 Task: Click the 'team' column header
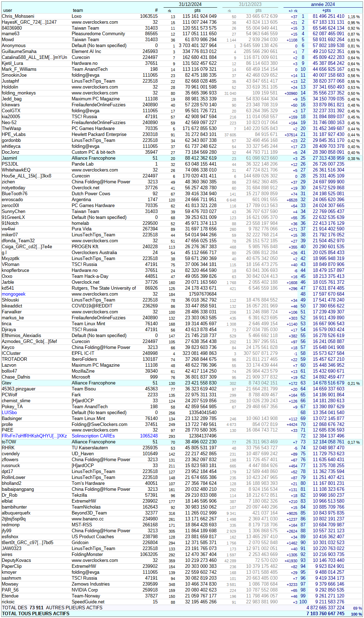point(78,10)
